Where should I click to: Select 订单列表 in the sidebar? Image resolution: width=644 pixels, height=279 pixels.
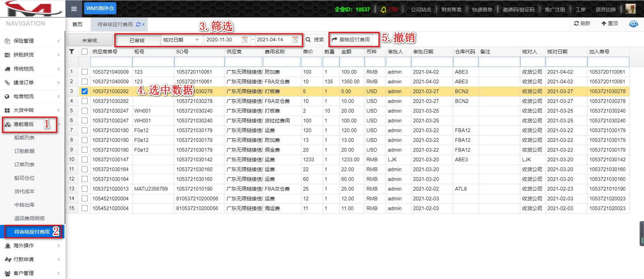pyautogui.click(x=24, y=165)
